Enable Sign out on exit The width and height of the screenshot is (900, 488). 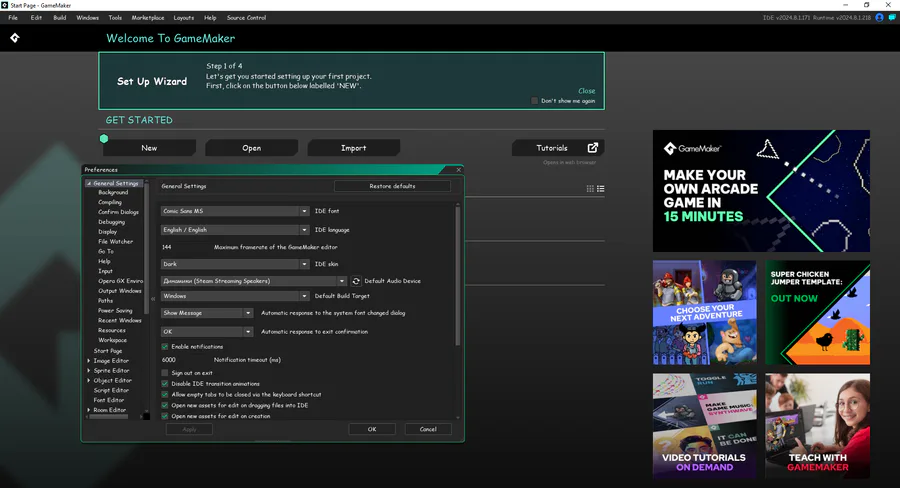165,373
